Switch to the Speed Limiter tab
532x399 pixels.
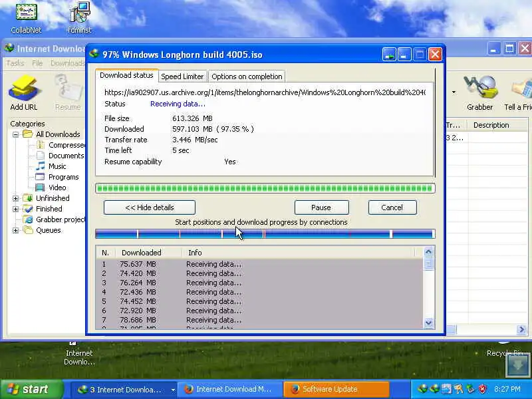(x=182, y=76)
